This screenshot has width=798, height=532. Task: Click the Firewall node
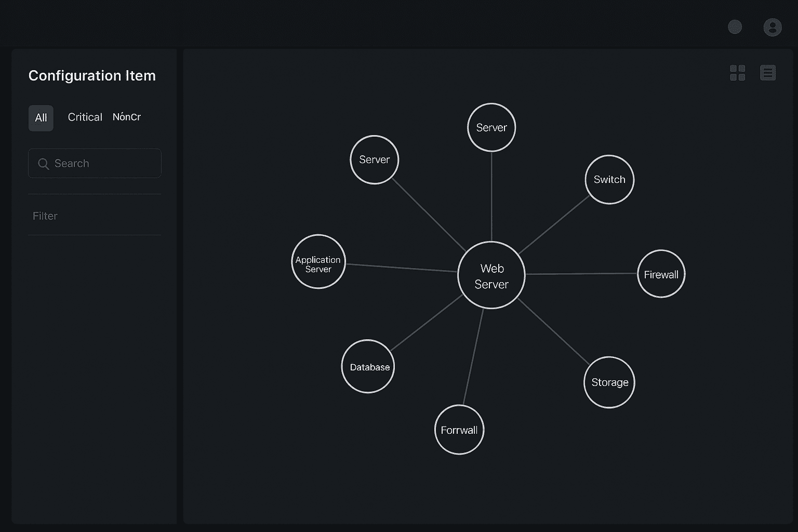(x=661, y=274)
